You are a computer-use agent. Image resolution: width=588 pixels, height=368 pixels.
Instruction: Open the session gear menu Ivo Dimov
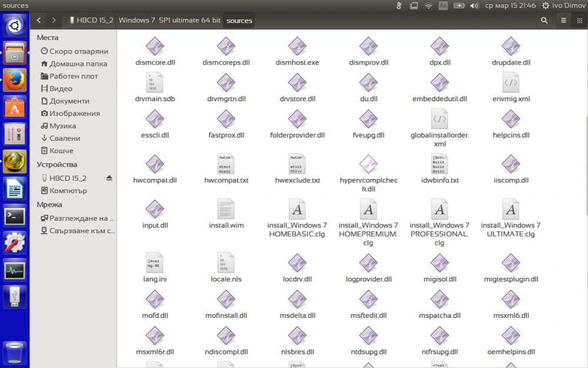[563, 5]
